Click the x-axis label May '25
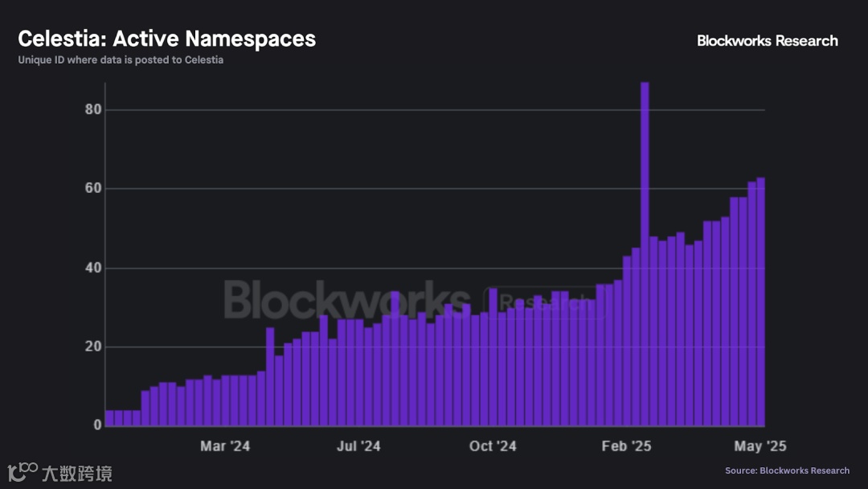The height and width of the screenshot is (489, 868). pos(760,446)
